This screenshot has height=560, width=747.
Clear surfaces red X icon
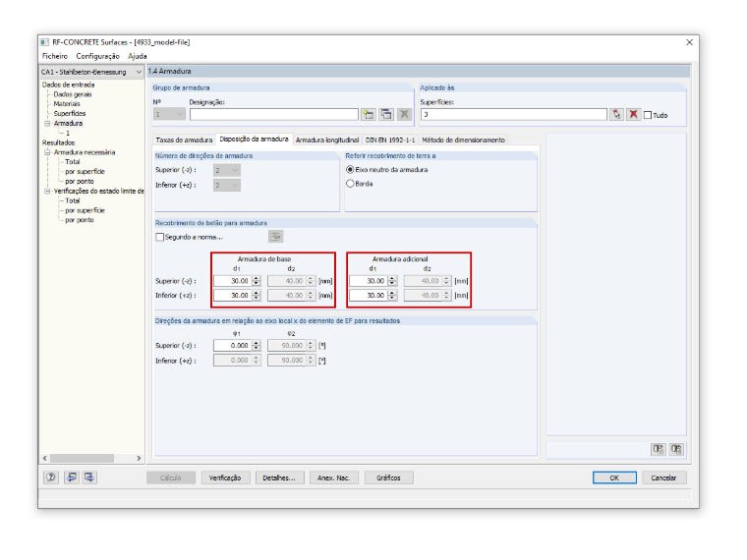(633, 114)
